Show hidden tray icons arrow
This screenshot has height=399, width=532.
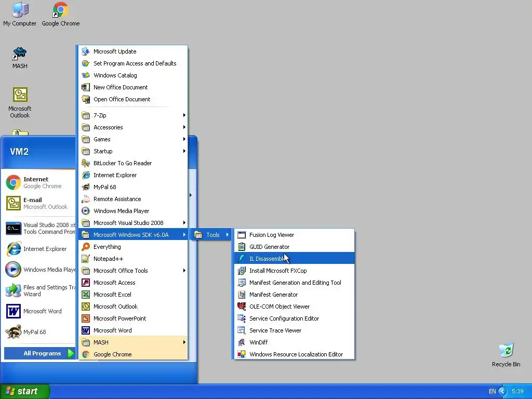(503, 392)
